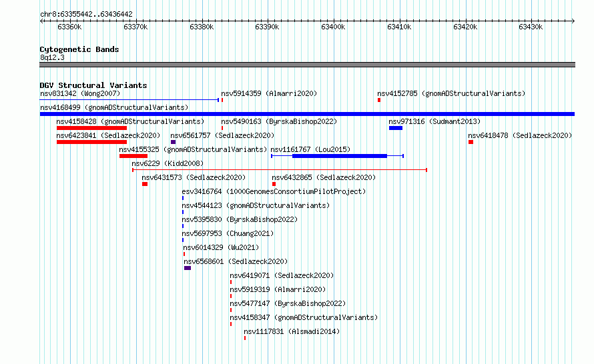
Task: Click purple marker below nsv6568601
Action: point(188,268)
